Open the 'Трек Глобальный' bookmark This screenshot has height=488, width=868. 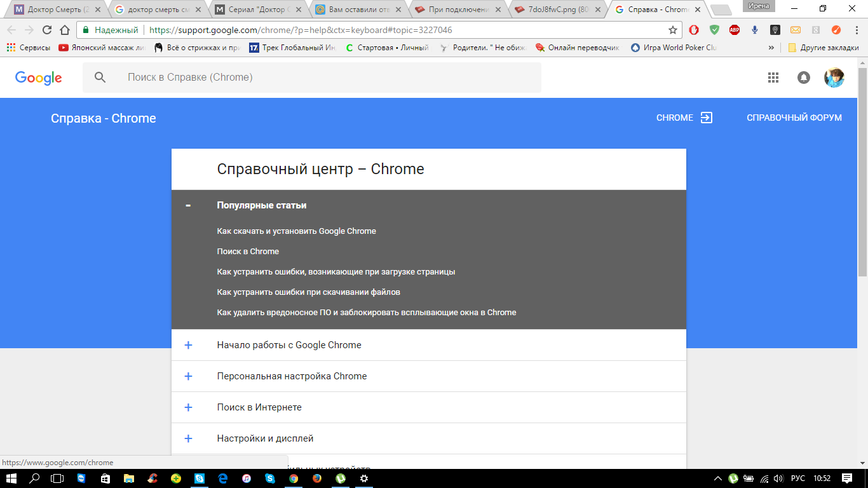coord(294,48)
